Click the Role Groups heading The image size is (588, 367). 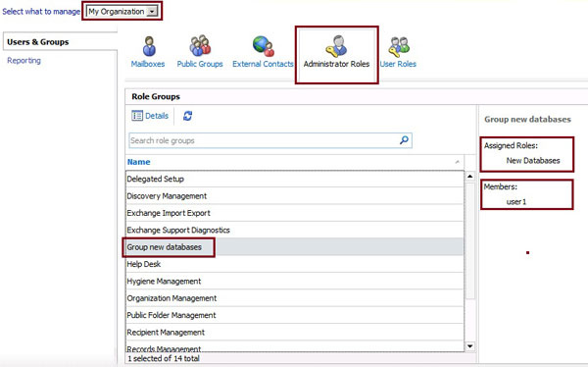tap(156, 96)
